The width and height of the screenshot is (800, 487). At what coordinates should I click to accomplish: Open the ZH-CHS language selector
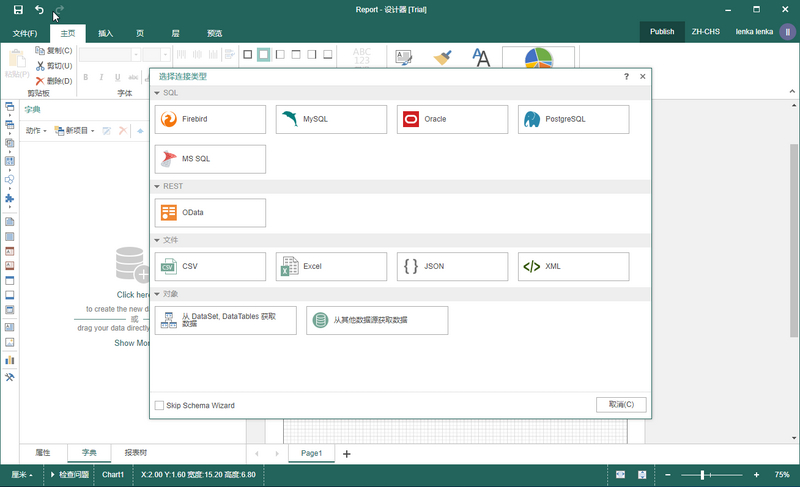click(x=706, y=32)
